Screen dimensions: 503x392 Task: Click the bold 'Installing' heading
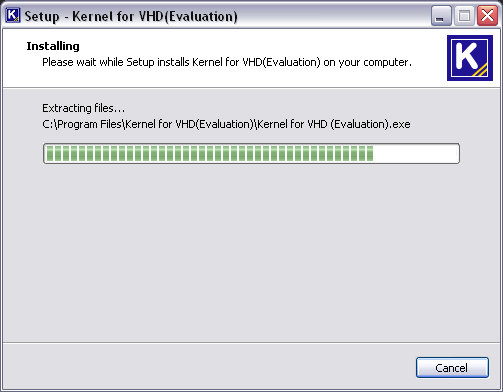click(53, 46)
